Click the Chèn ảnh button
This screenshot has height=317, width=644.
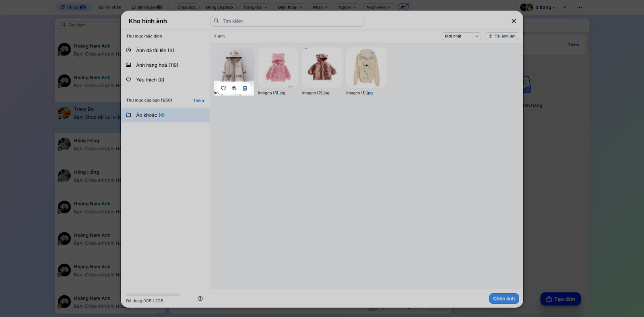point(504,298)
